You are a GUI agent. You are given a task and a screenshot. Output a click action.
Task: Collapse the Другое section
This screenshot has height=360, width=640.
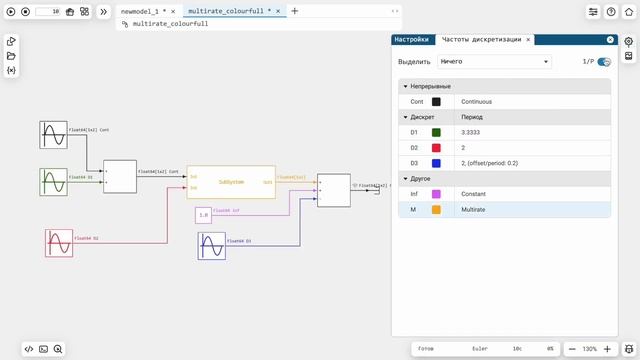coord(405,179)
